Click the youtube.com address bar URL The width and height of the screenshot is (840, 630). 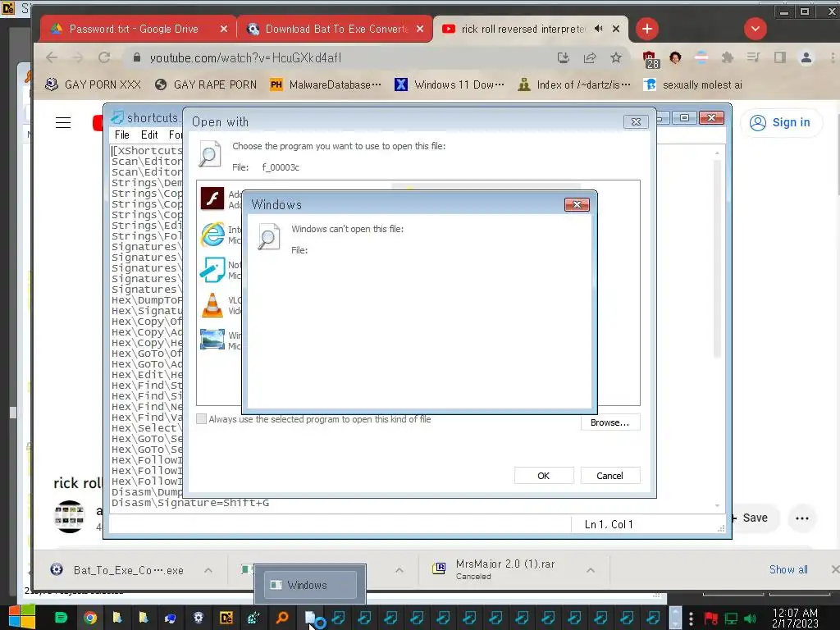point(245,58)
